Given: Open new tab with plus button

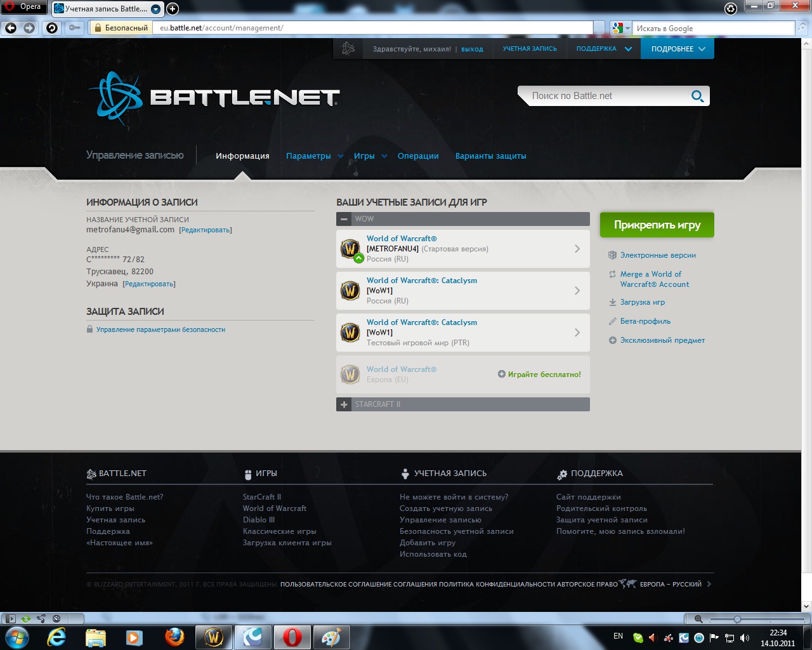Looking at the screenshot, I should pyautogui.click(x=173, y=9).
